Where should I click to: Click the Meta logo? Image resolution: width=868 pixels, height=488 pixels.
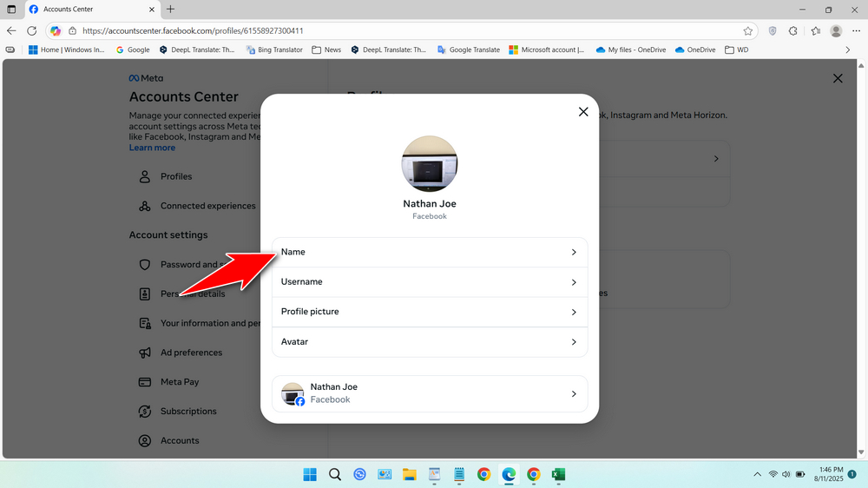click(146, 78)
